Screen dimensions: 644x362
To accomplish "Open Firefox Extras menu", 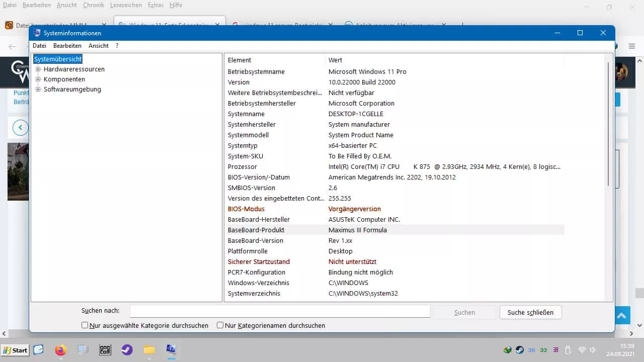I will coord(155,5).
